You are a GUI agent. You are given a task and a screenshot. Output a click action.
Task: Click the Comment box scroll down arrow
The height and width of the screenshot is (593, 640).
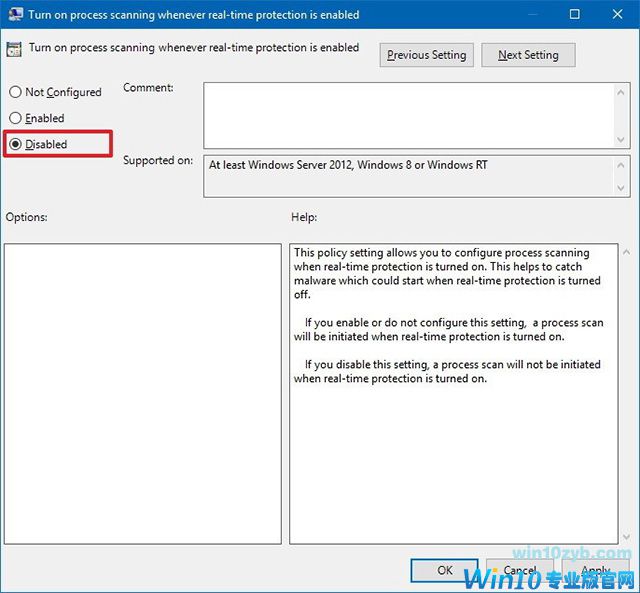(x=621, y=140)
